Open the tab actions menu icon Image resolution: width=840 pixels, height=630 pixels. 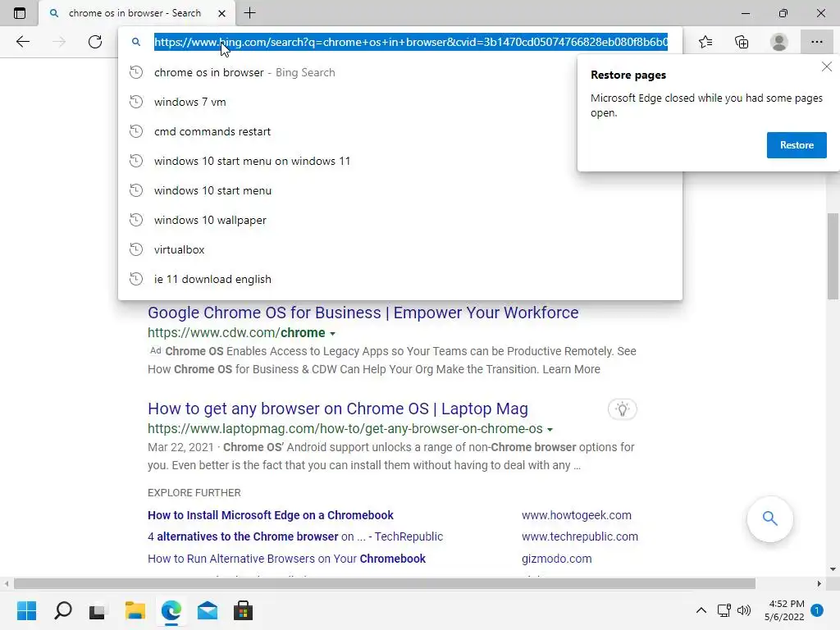(20, 13)
